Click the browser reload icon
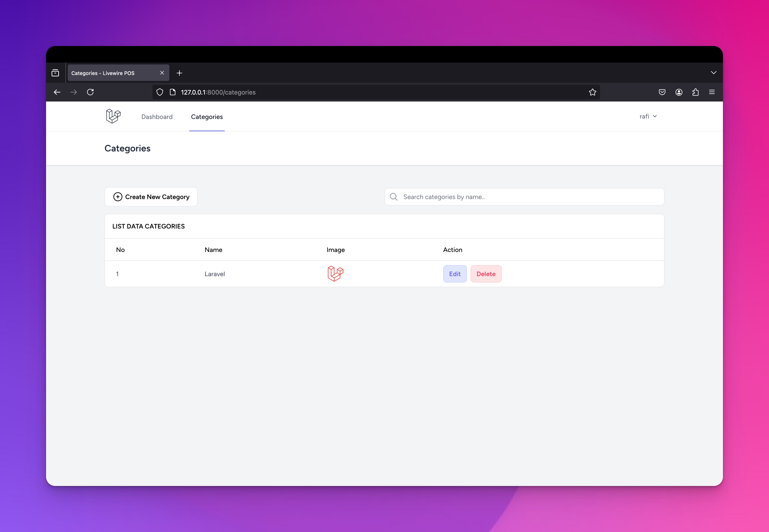This screenshot has height=532, width=769. point(90,92)
